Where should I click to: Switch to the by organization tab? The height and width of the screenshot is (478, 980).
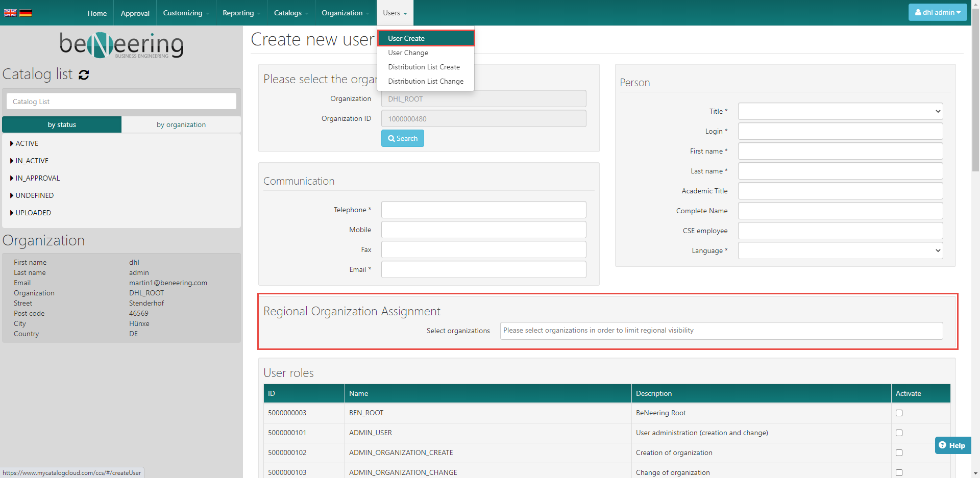pos(181,124)
